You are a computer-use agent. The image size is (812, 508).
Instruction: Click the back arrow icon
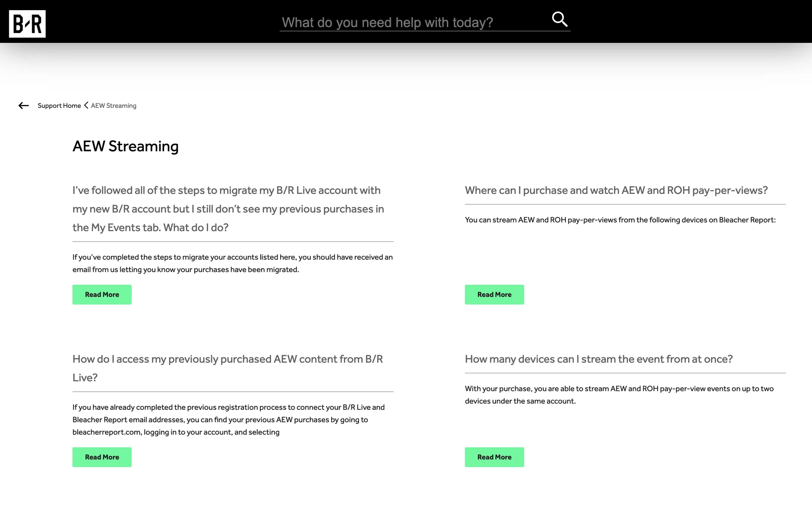(x=24, y=105)
